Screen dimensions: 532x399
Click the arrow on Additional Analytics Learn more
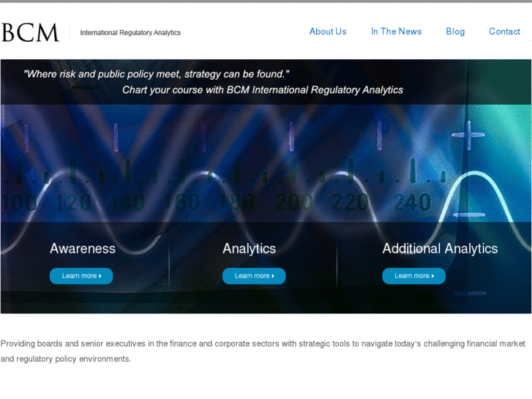[432, 276]
